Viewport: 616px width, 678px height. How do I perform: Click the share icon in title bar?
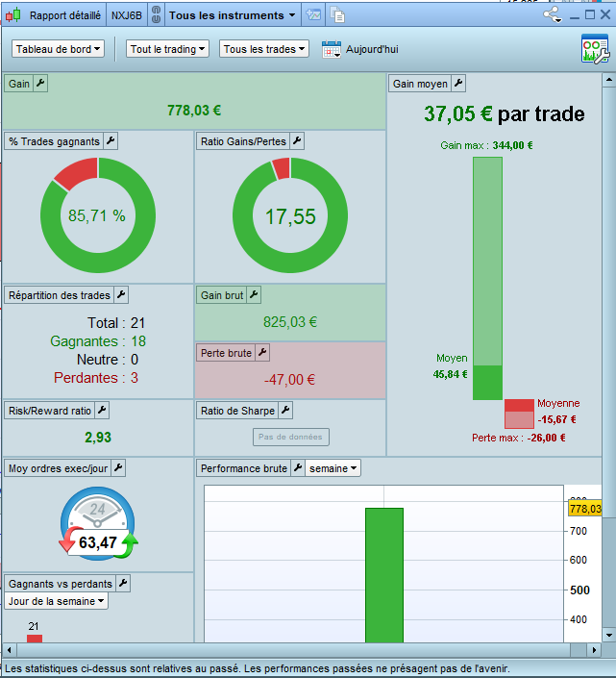[x=553, y=14]
